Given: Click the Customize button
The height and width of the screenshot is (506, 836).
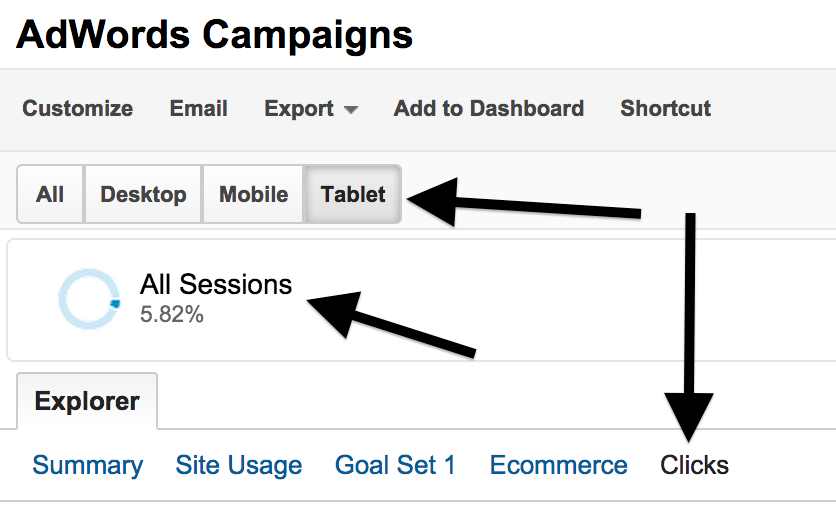Looking at the screenshot, I should pyautogui.click(x=77, y=109).
